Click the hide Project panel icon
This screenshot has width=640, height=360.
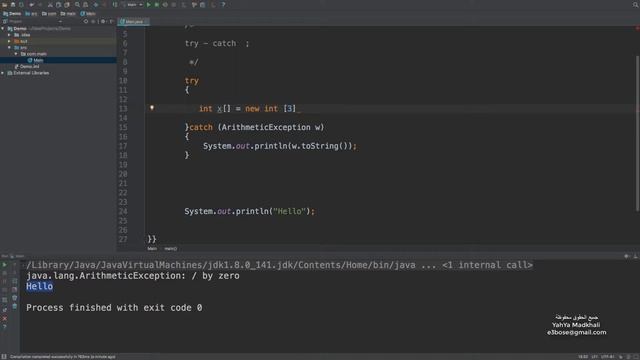coord(111,21)
